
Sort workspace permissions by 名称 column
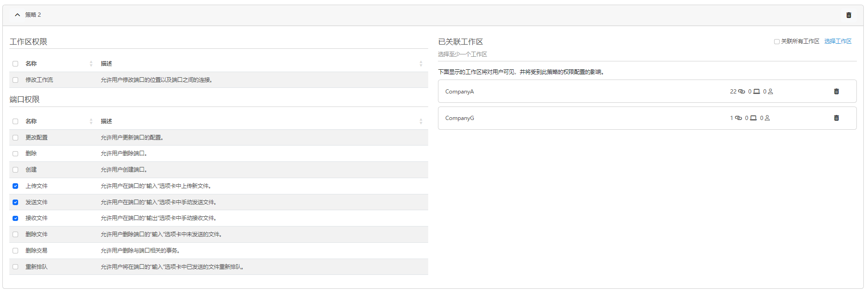point(91,64)
